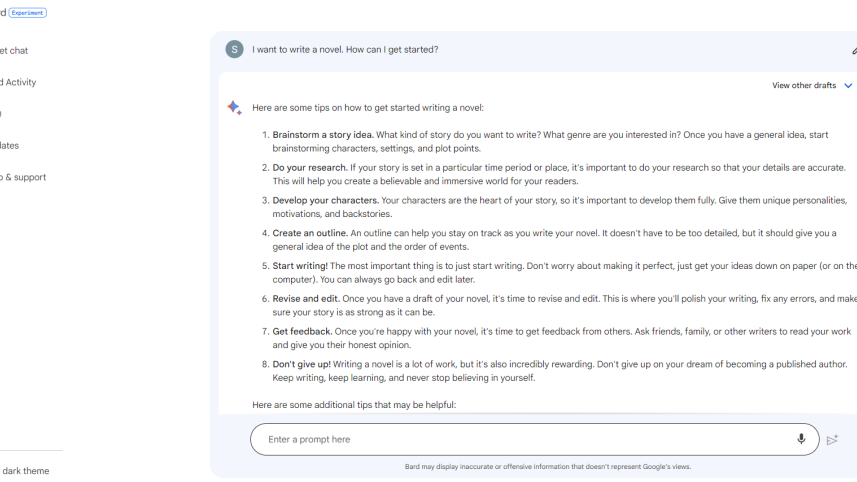Screen dimensions: 857x482
Task: Click the 'Start writing!' tip text
Action: [300, 266]
